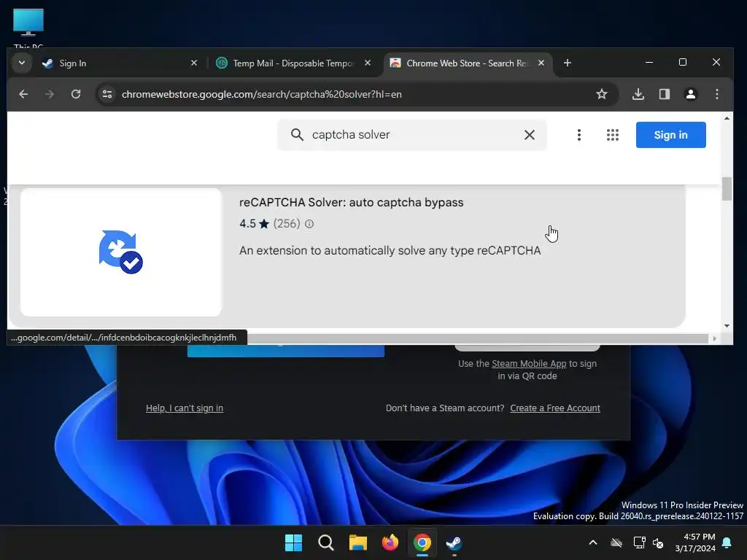Click the scroll down arrow
Viewport: 747px width, 560px height.
(x=727, y=326)
